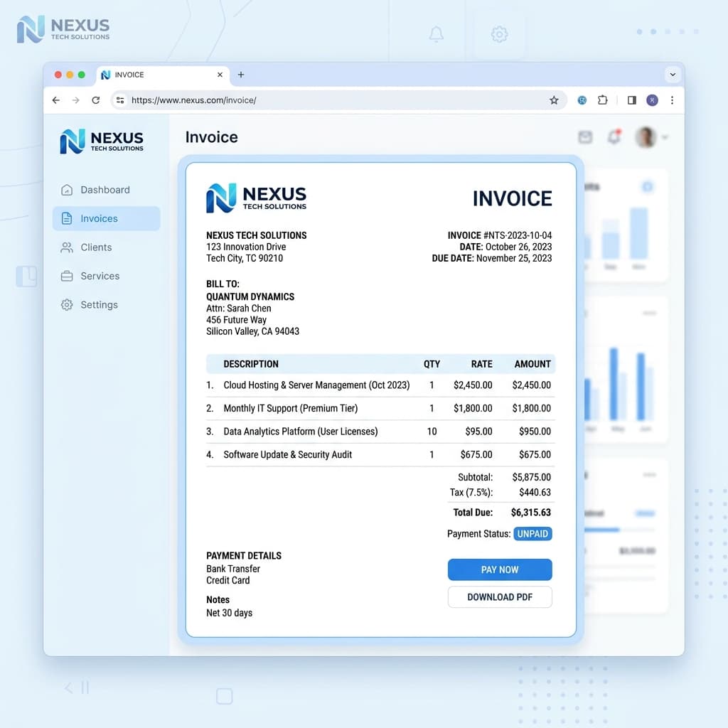Click the Tax amount $440.63

[x=535, y=492]
